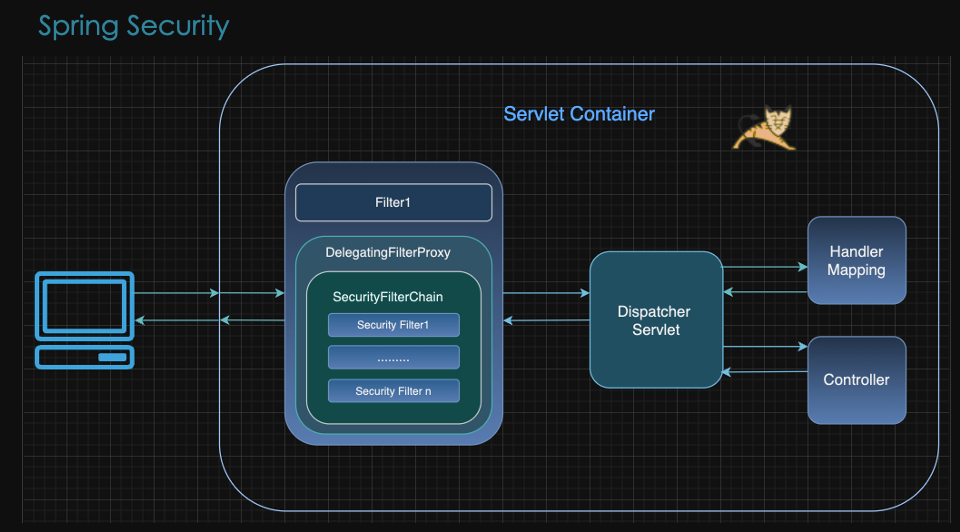Viewport: 960px width, 532px height.
Task: Click the SecurityFilterChain label
Action: point(388,297)
